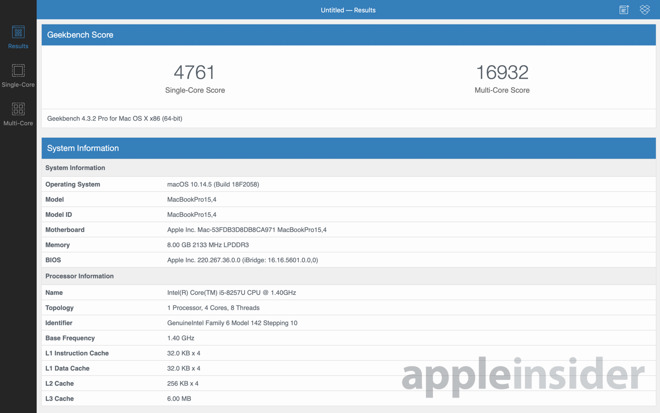Click the Multi-Core Score value 16932
This screenshot has width=660, height=413.
tap(501, 72)
